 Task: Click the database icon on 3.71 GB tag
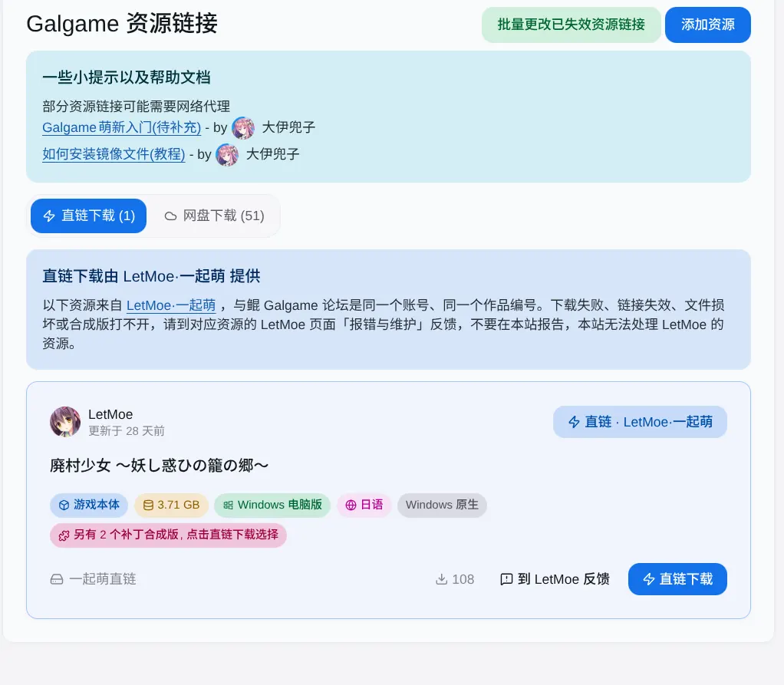tap(149, 505)
